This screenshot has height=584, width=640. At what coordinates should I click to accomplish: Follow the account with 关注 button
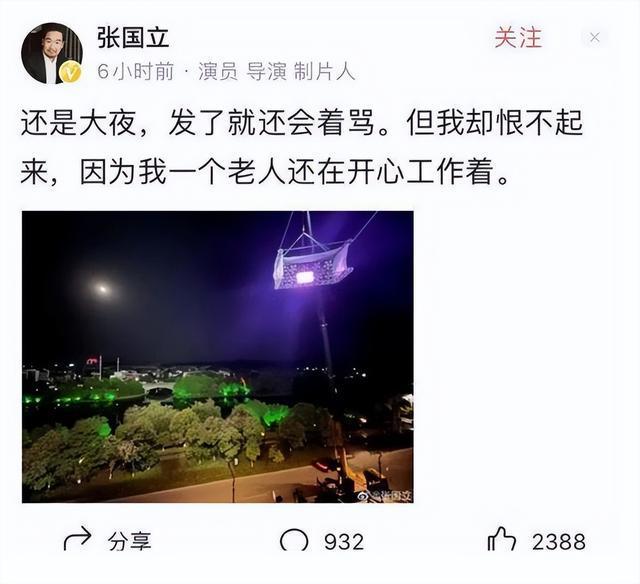pos(518,38)
